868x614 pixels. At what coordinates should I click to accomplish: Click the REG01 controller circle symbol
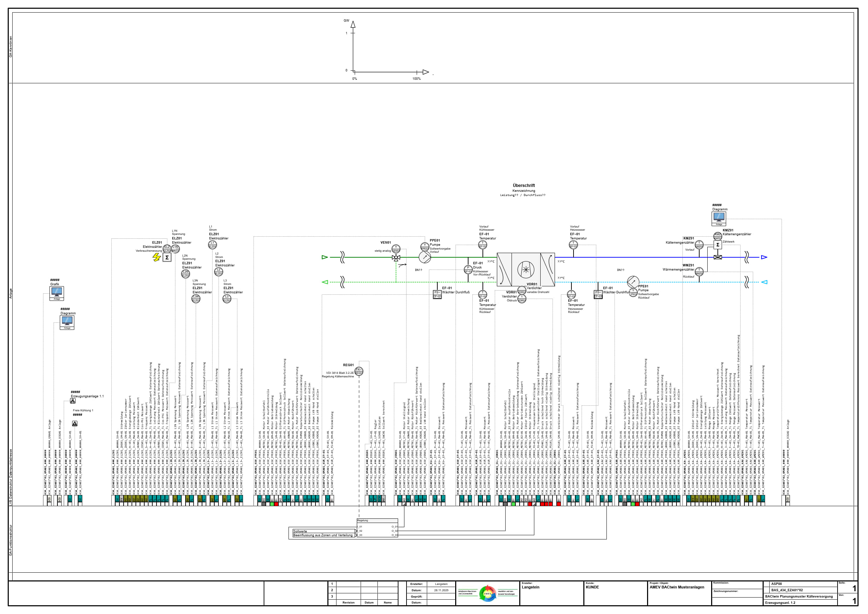point(359,371)
